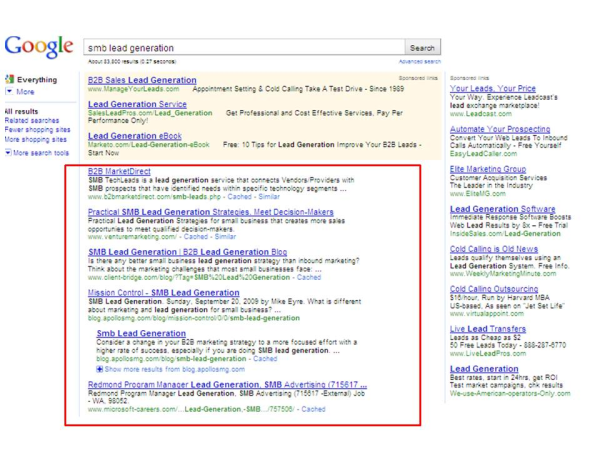This screenshot has height=450, width=600.
Task: Click the results count and seconds text
Action: click(x=132, y=62)
